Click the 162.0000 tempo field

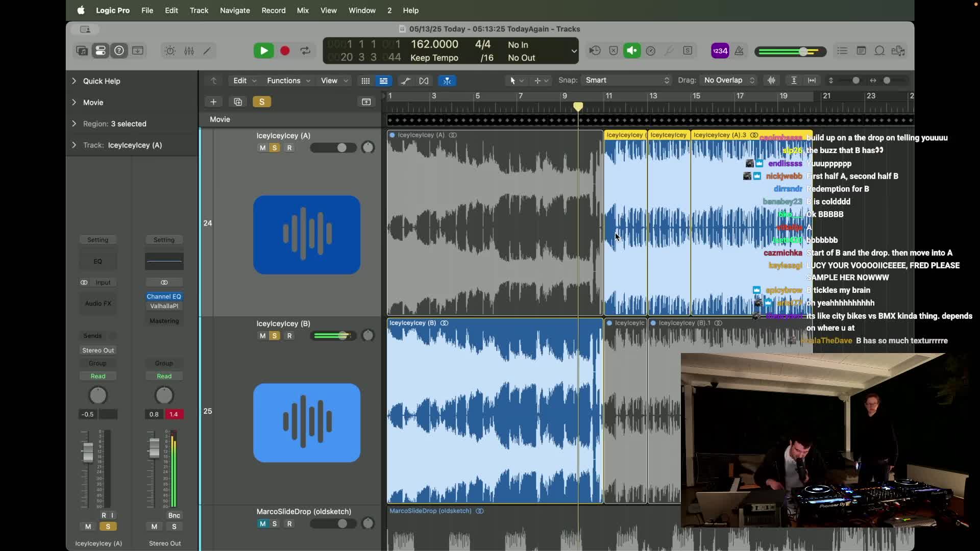pos(434,44)
